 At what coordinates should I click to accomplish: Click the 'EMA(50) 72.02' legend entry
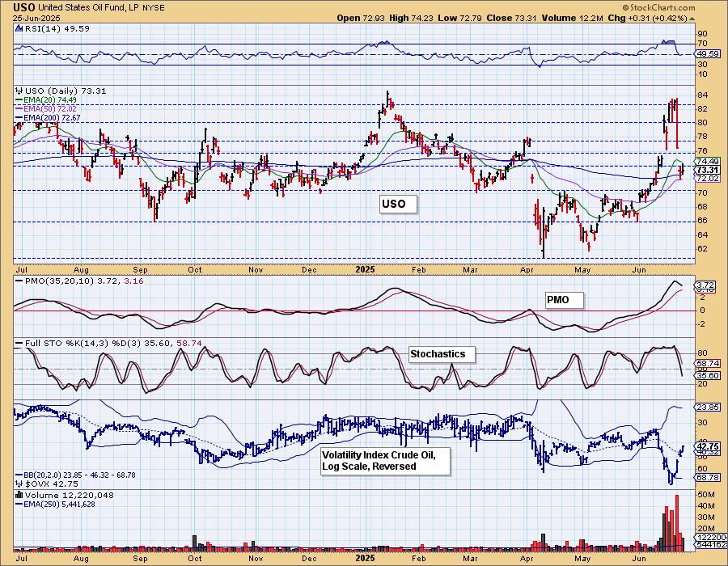click(46, 108)
